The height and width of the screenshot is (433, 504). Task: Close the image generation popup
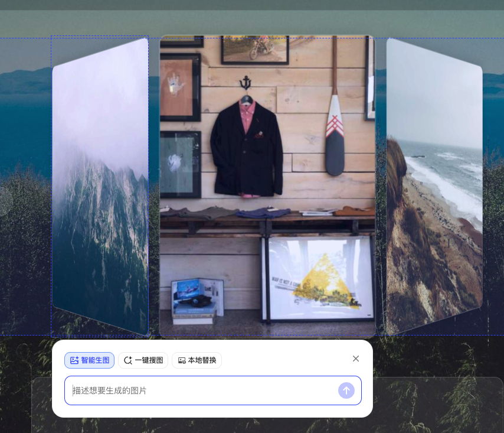(x=355, y=359)
